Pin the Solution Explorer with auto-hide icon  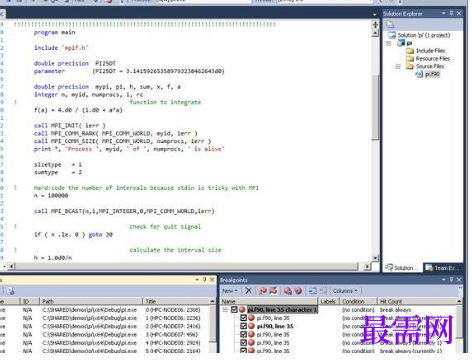(x=451, y=13)
